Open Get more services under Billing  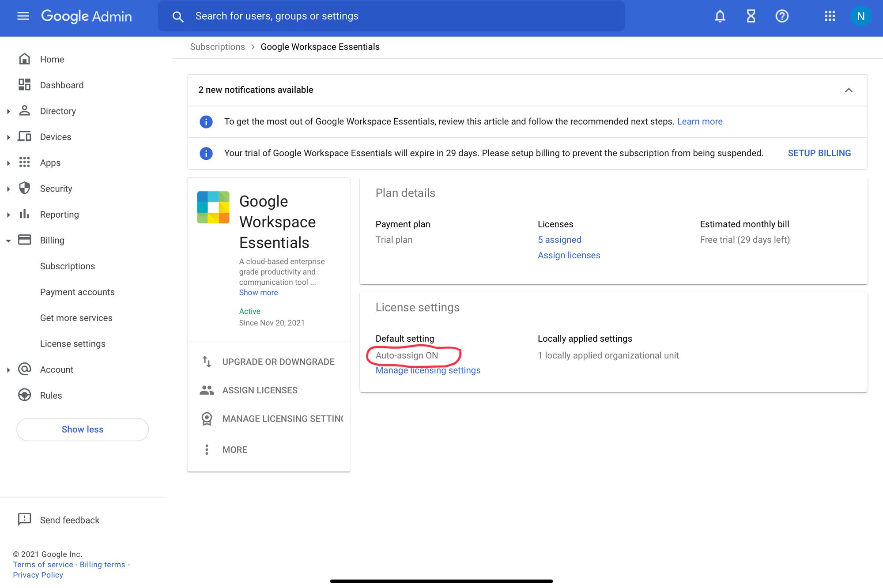(76, 318)
